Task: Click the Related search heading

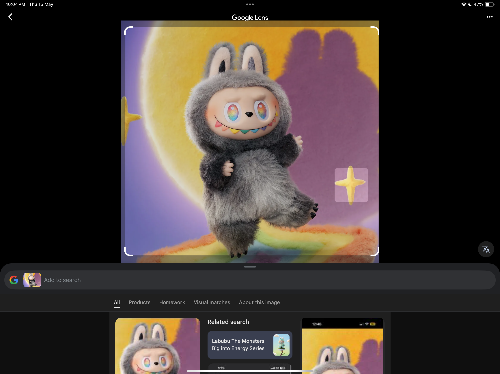Action: point(228,322)
